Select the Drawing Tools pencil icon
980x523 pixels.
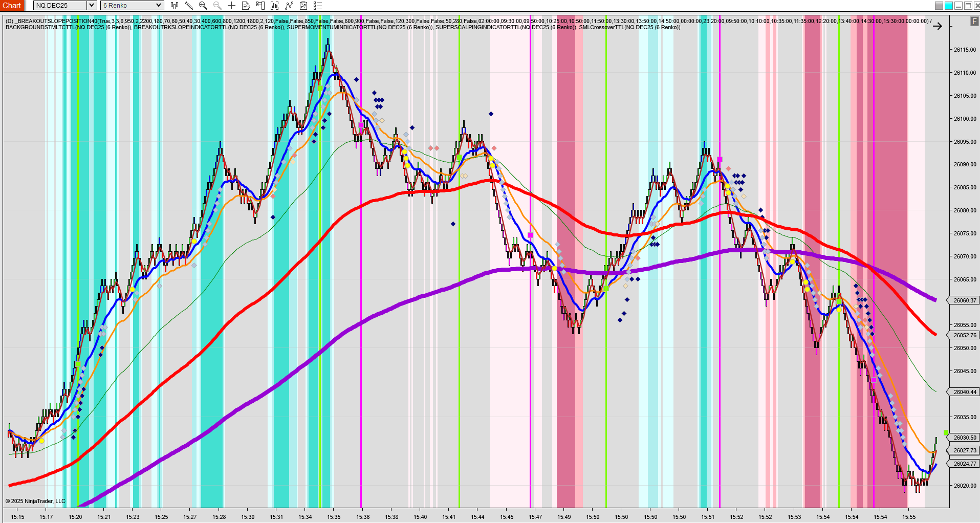point(189,6)
